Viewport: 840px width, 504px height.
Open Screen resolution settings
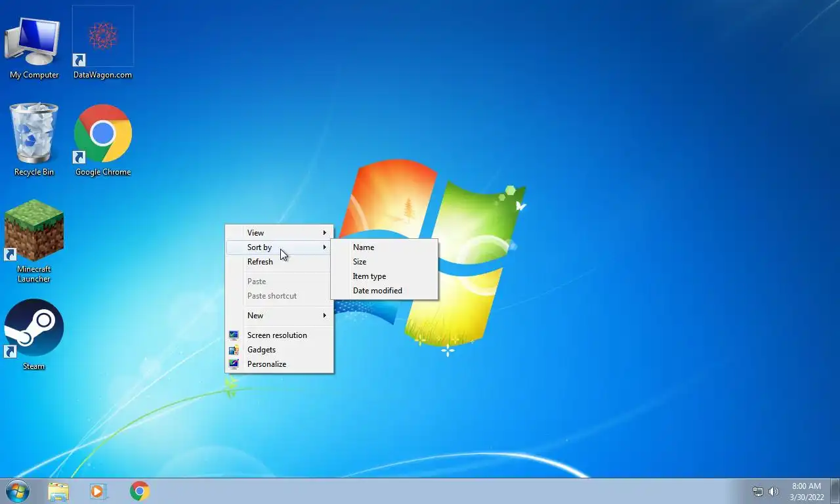pos(279,335)
